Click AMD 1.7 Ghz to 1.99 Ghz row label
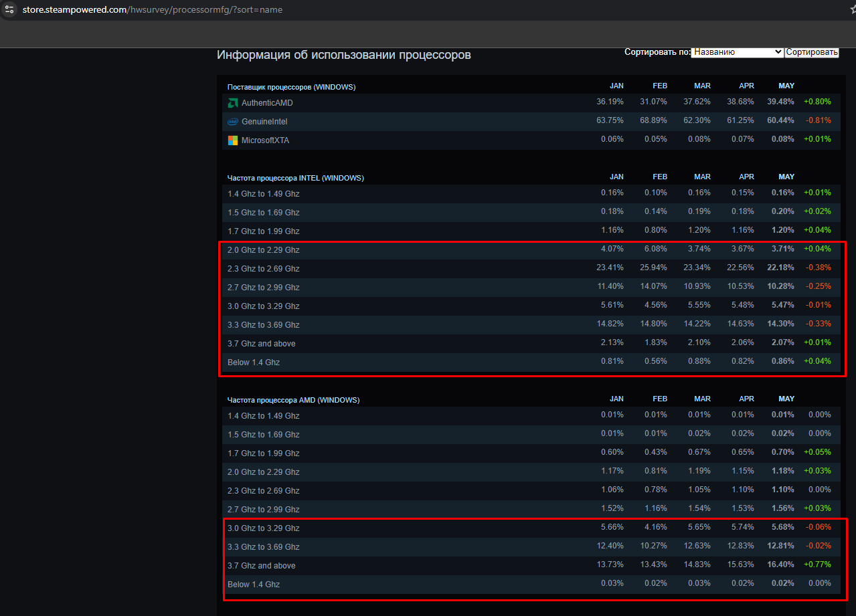The width and height of the screenshot is (856, 616). point(264,453)
